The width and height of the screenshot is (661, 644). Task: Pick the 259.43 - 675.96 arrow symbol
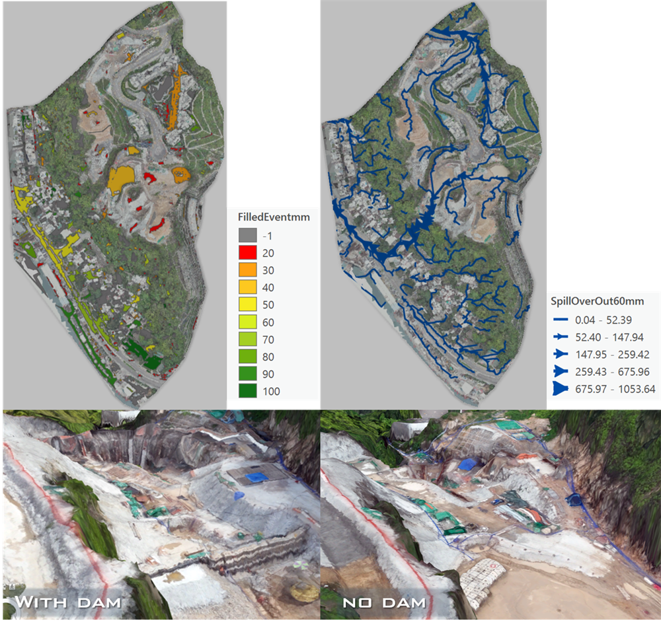click(x=561, y=371)
